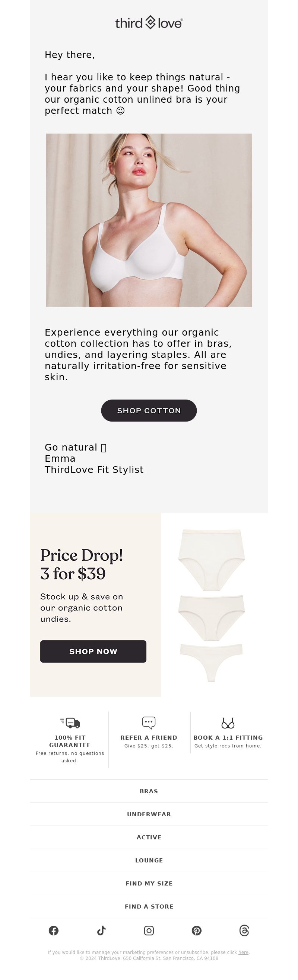
Task: Click the organic cotton undies image
Action: [212, 605]
